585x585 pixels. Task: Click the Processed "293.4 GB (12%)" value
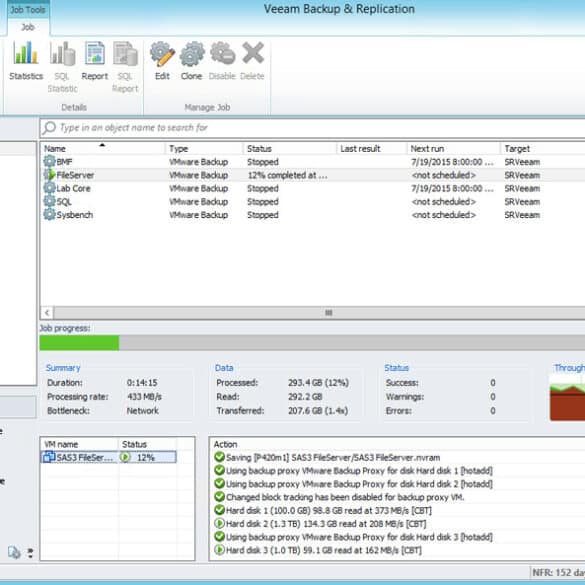tap(318, 382)
